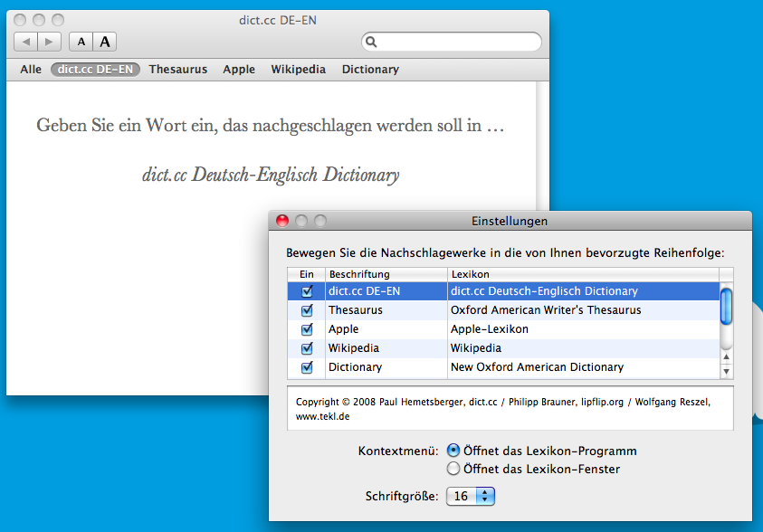Switch to the dict.cc DE-EN tab
This screenshot has width=763, height=532.
pos(95,70)
